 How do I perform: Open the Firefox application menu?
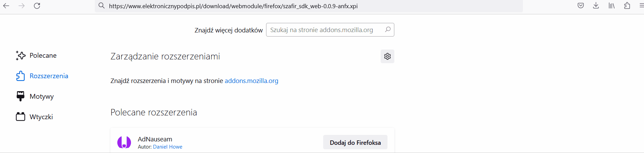641,6
